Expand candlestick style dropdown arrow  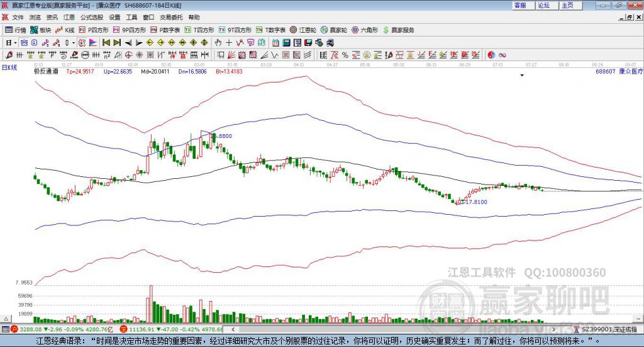click(x=74, y=43)
